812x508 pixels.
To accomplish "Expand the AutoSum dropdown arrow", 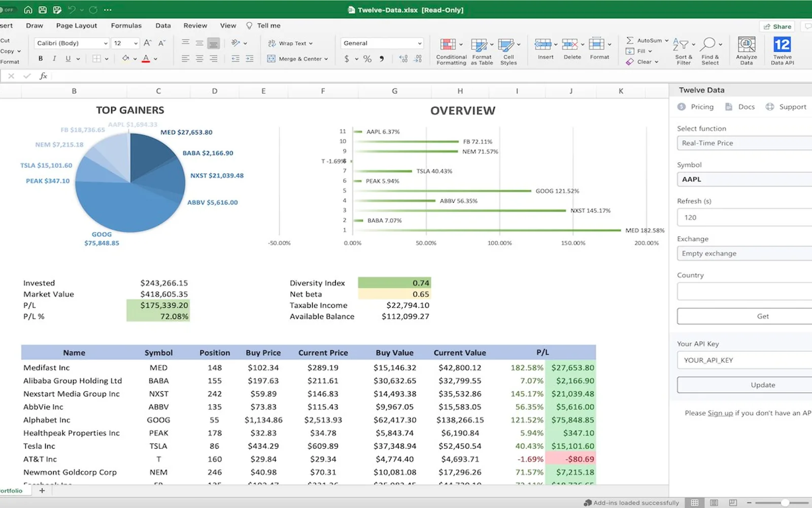I will [x=666, y=41].
